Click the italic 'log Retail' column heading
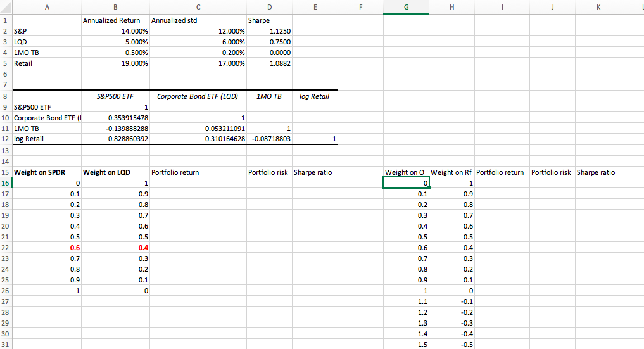Viewport: 644px width, 349px height. (315, 96)
